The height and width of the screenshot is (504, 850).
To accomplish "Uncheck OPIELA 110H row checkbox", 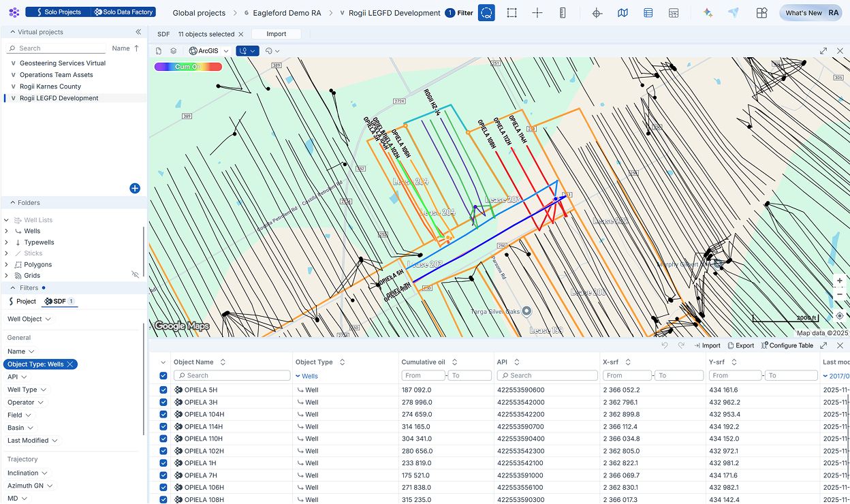I will (163, 439).
